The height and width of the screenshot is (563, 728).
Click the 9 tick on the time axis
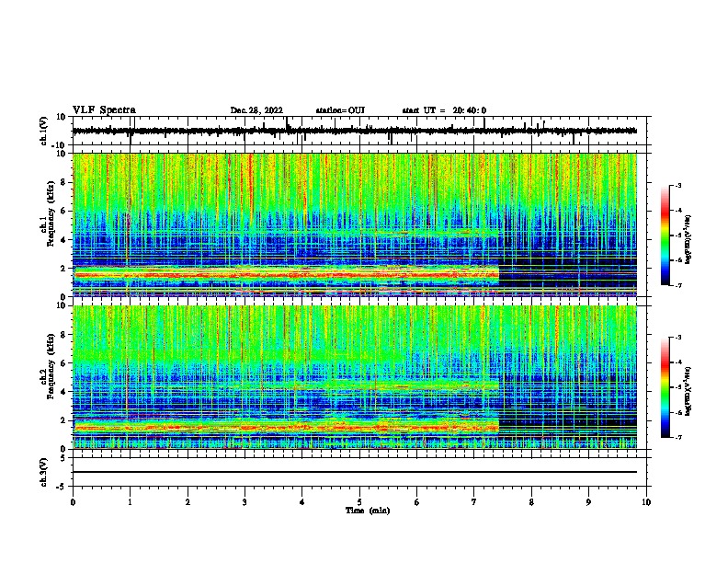pyautogui.click(x=588, y=502)
